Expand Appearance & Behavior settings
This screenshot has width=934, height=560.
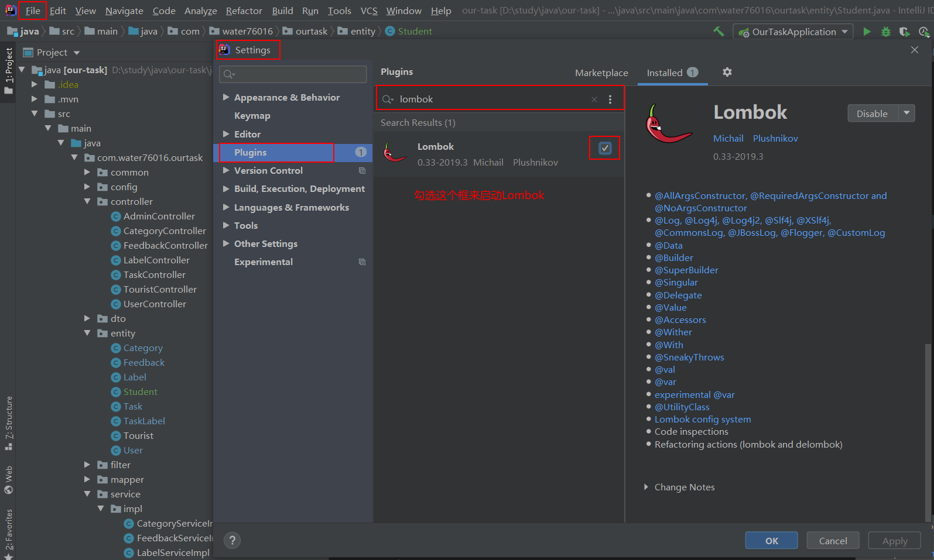click(226, 98)
